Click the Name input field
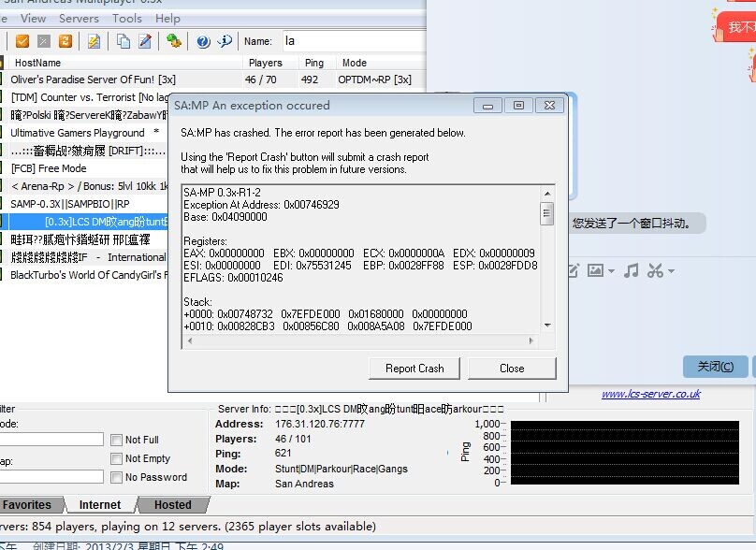This screenshot has height=550, width=756. (x=355, y=41)
